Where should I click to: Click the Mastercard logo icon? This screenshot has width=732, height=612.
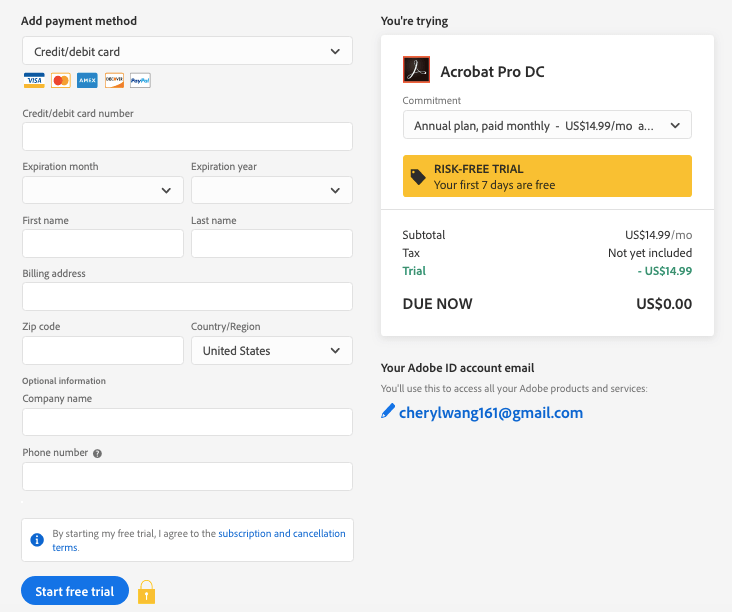pos(61,80)
